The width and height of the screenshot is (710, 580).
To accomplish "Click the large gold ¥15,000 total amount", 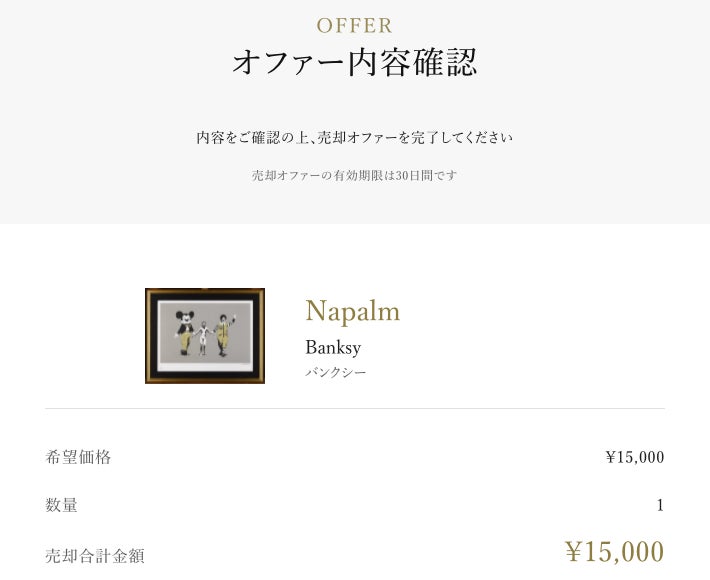I will tap(614, 552).
